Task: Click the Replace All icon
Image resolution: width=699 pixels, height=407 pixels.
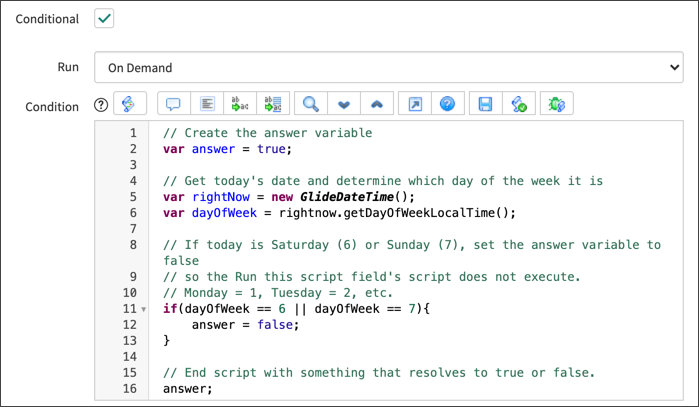Action: [x=272, y=104]
